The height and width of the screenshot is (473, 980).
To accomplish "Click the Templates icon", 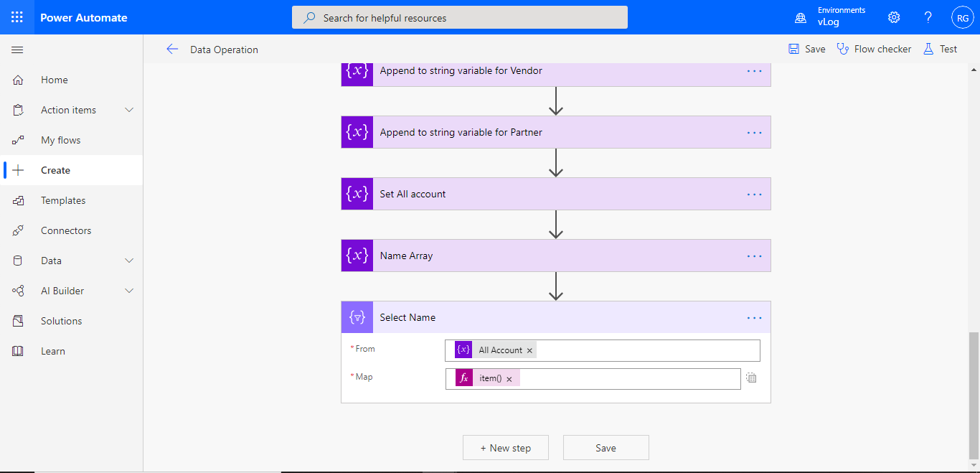I will click(18, 200).
